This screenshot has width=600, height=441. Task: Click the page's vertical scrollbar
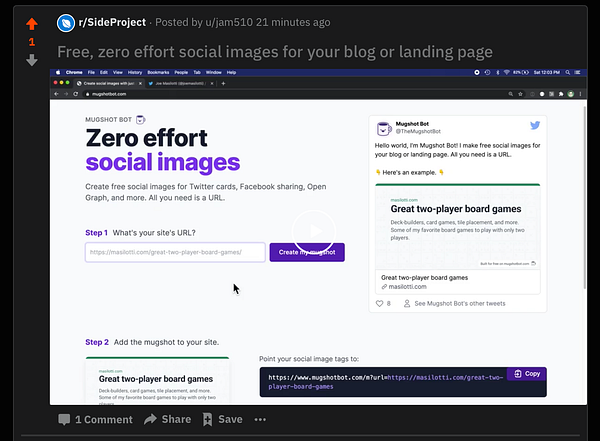(x=584, y=198)
